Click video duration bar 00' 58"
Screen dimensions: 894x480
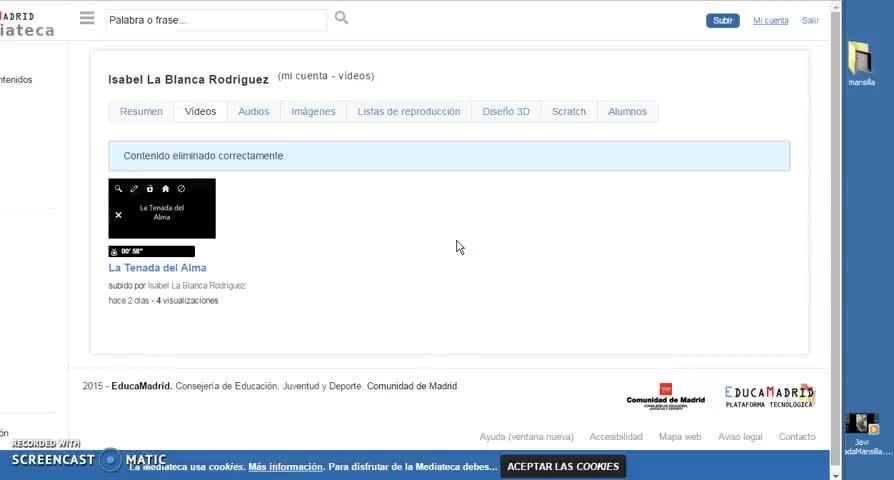152,251
